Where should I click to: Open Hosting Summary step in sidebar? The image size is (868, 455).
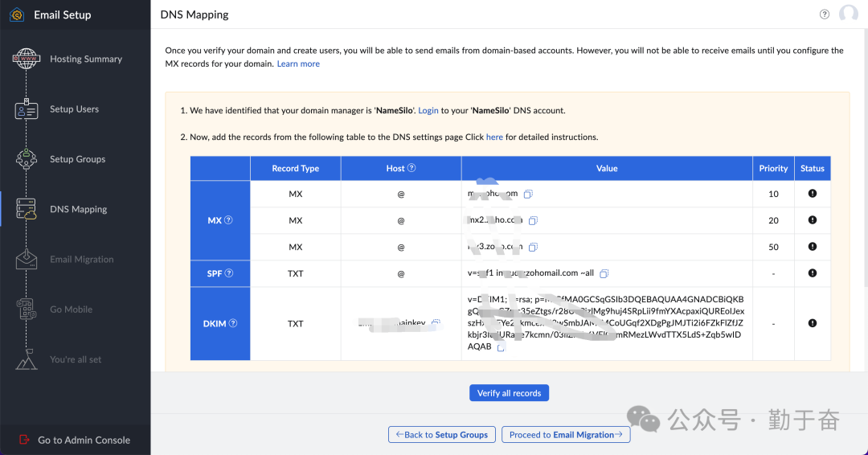coord(85,59)
